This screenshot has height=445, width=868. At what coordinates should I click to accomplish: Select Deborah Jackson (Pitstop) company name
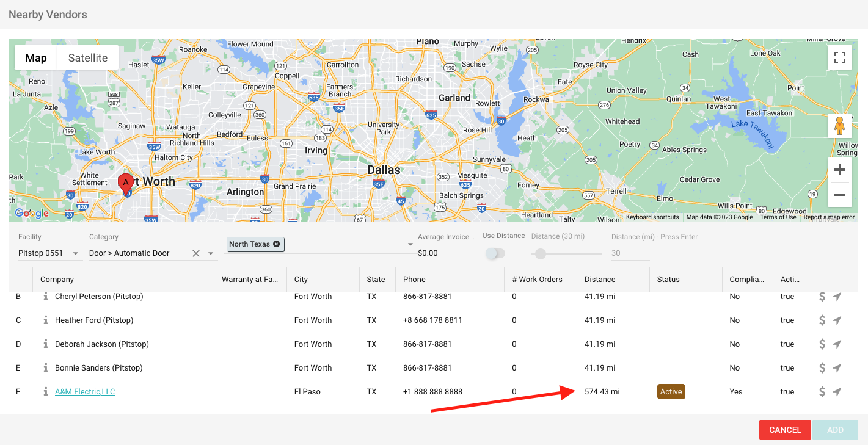pos(102,344)
